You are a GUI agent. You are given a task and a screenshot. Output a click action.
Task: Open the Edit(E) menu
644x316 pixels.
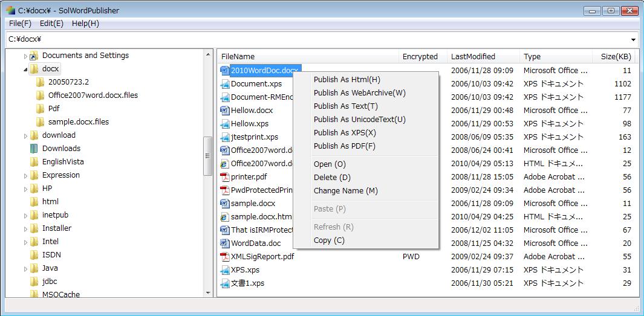coord(51,24)
